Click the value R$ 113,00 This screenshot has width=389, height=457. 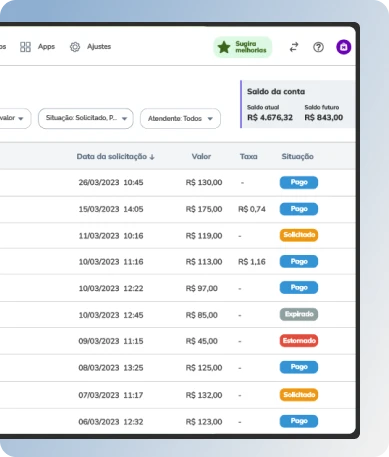click(204, 262)
